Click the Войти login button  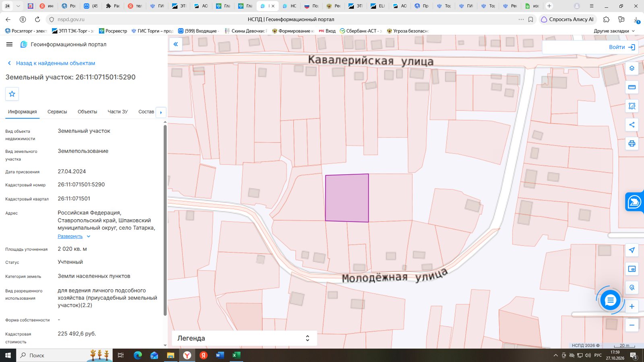click(x=621, y=47)
